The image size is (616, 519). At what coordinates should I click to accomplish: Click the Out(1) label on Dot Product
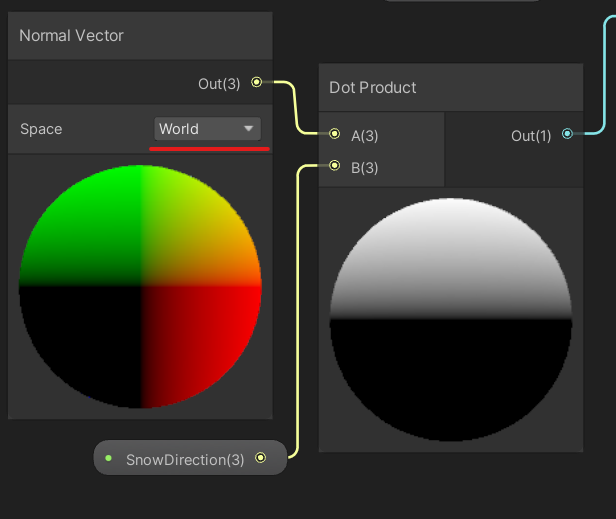(x=531, y=136)
